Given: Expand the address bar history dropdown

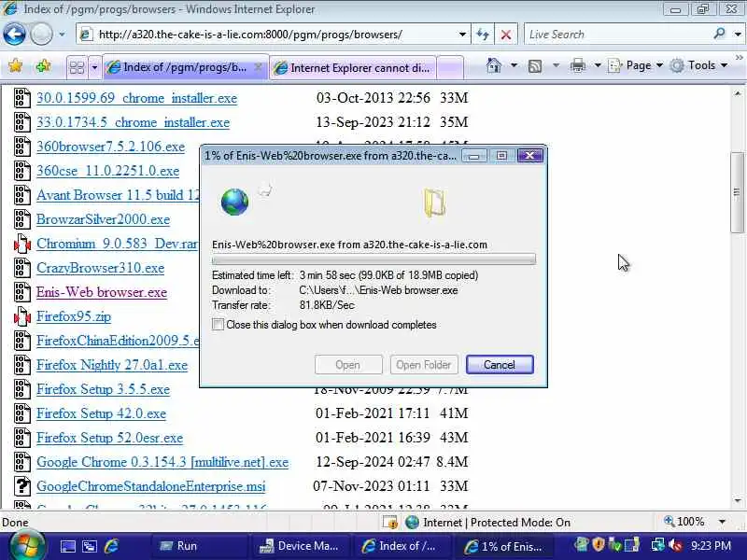Looking at the screenshot, I should pos(462,35).
